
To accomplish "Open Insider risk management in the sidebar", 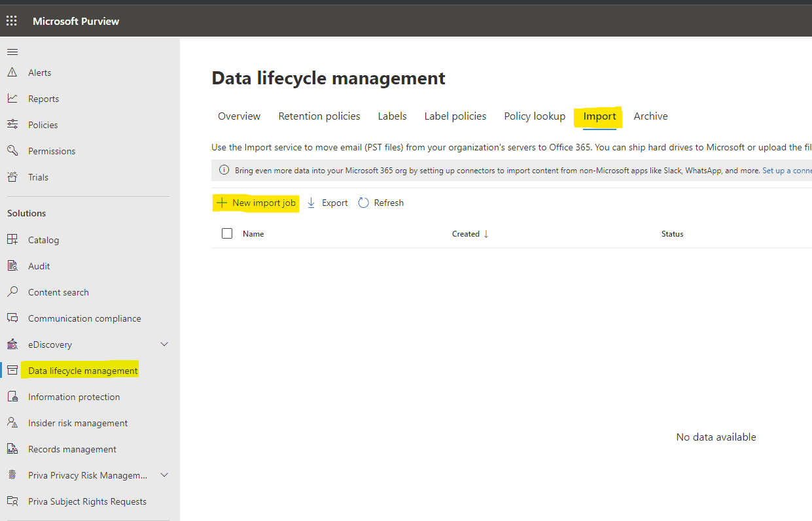I will (78, 423).
